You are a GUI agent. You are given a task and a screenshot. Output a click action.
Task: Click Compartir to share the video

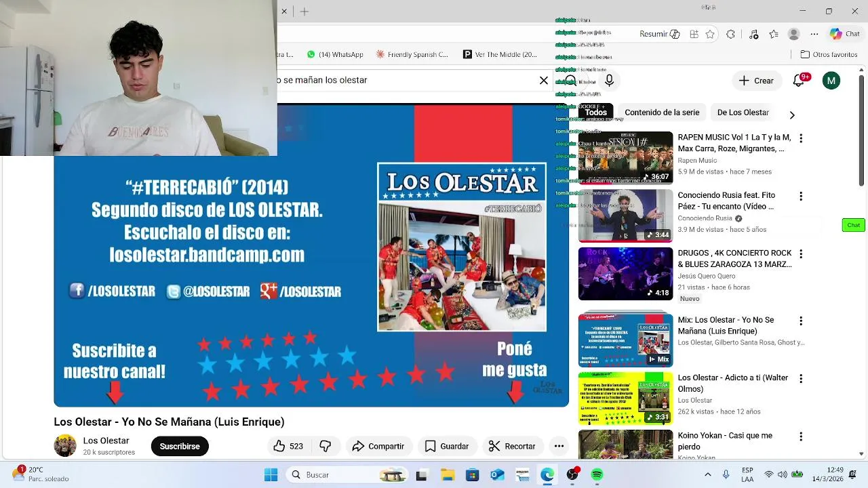tap(378, 446)
